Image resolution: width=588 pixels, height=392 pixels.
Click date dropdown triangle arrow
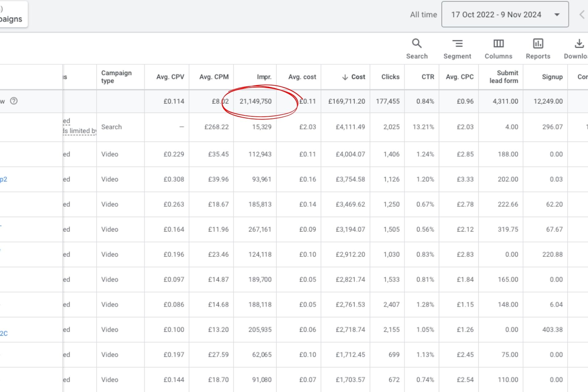[x=557, y=14]
